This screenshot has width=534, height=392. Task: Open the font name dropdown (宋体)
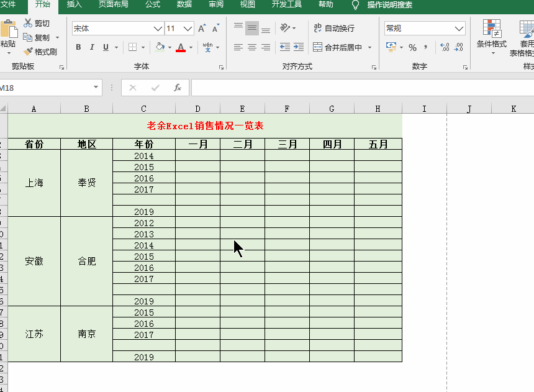158,29
